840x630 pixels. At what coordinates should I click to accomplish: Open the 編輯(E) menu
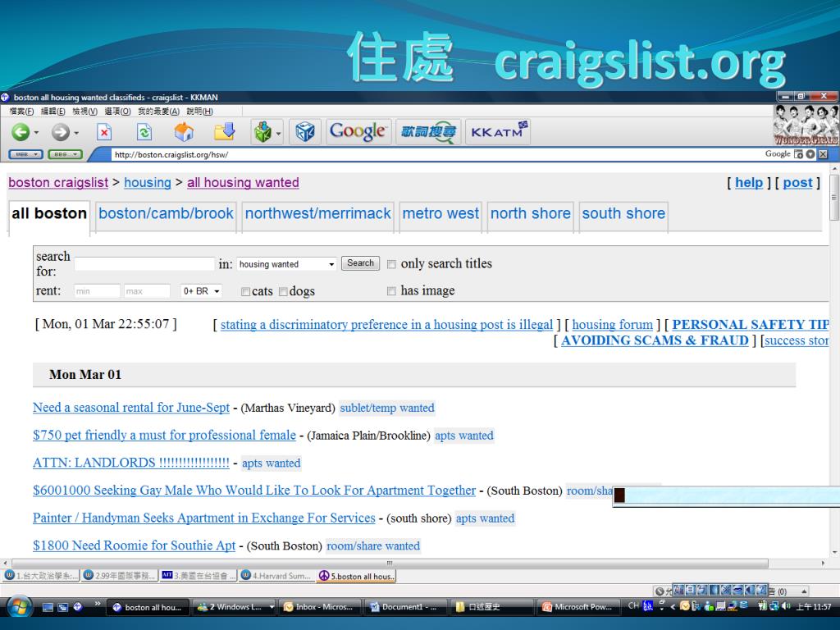click(52, 112)
